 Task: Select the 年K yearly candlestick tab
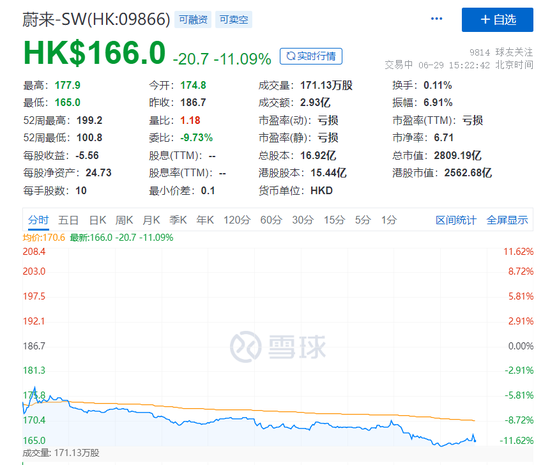tap(205, 220)
